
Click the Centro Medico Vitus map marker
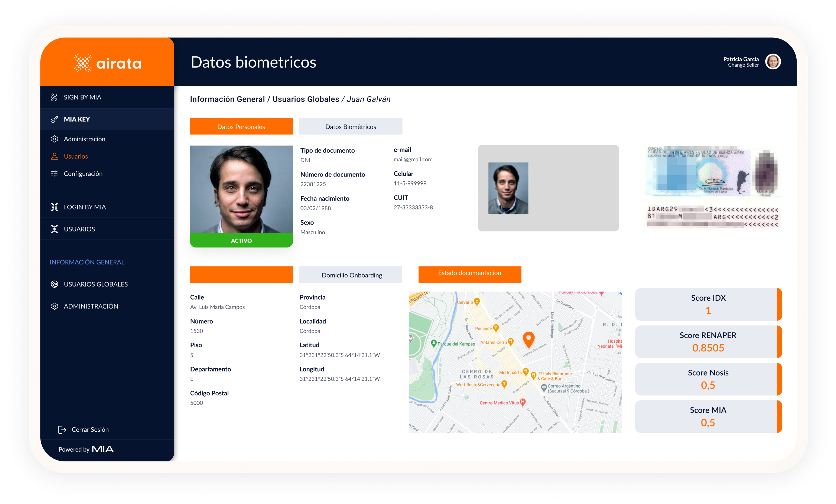pyautogui.click(x=523, y=402)
